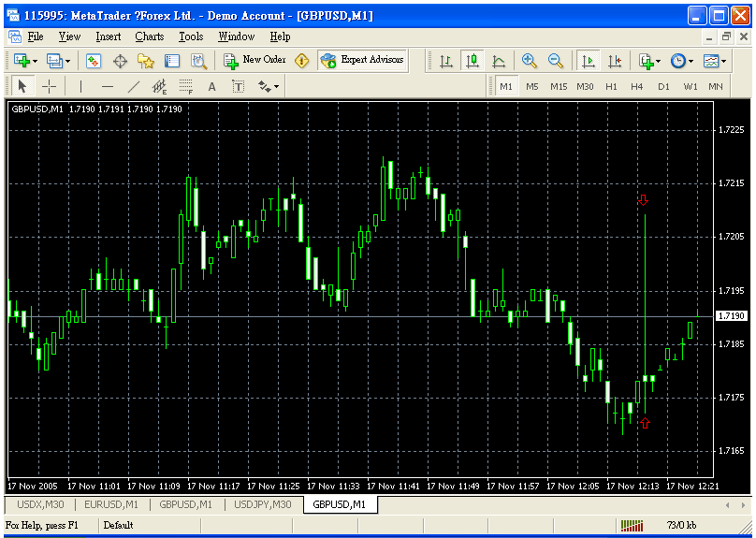Select the Crosshair tool

[49, 87]
